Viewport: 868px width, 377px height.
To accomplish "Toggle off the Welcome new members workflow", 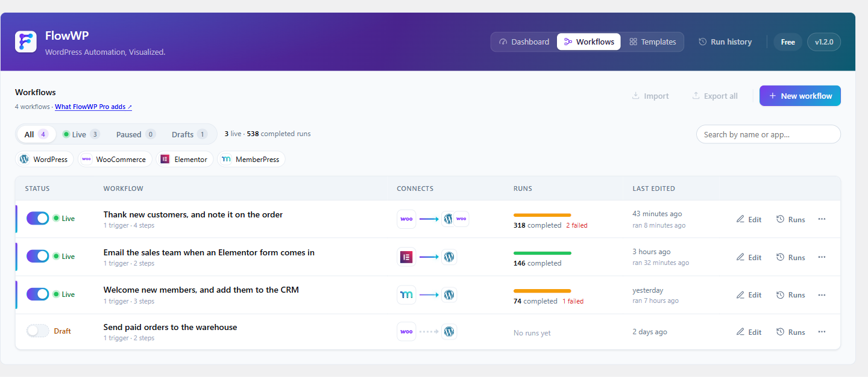I will coord(38,294).
